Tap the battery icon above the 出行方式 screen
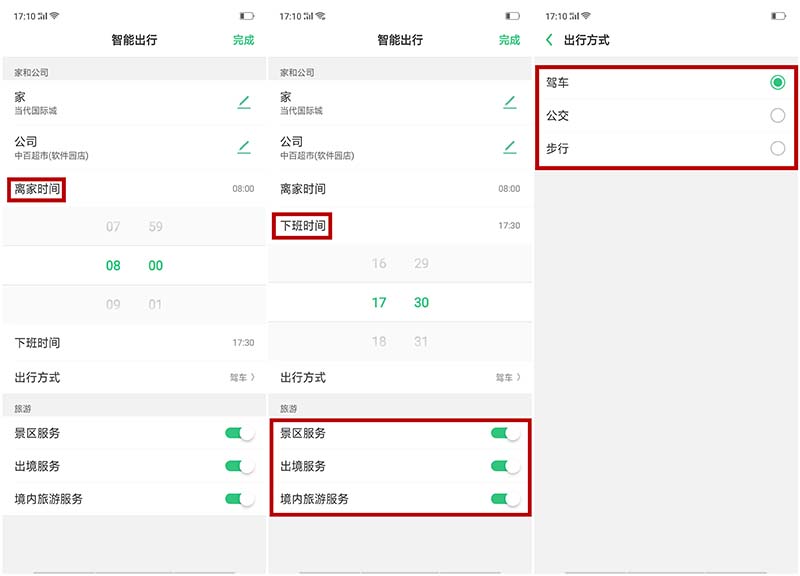The width and height of the screenshot is (800, 576). pyautogui.click(x=778, y=16)
